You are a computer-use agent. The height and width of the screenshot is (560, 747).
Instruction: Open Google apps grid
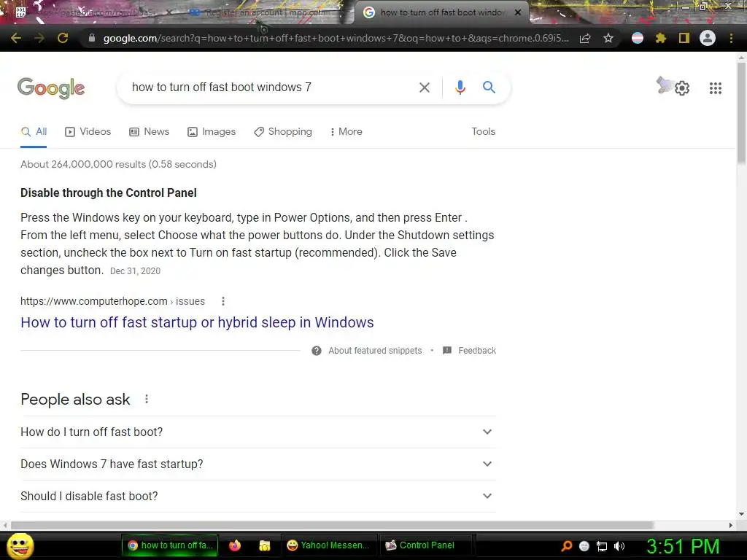715,88
